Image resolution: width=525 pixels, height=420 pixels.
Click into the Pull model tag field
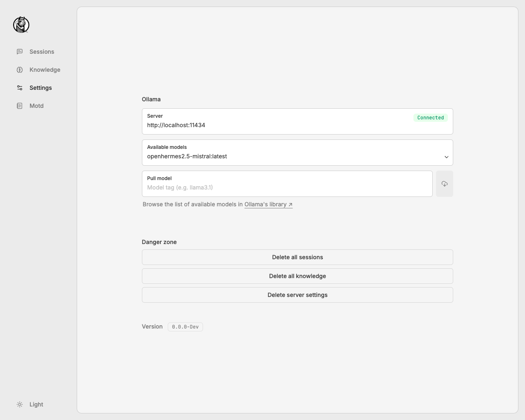(x=287, y=184)
